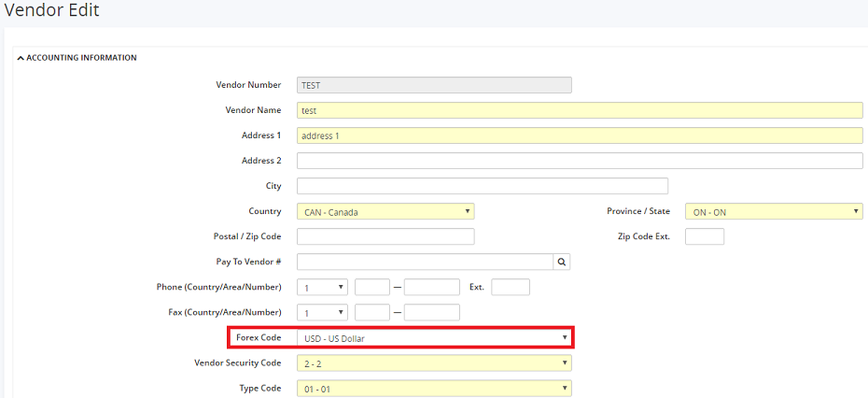
Task: Select the Phone country code dropdown
Action: pos(322,288)
